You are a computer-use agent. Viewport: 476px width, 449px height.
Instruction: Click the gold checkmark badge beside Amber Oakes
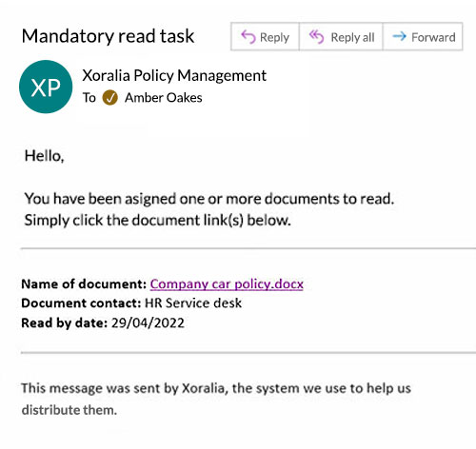tap(109, 98)
